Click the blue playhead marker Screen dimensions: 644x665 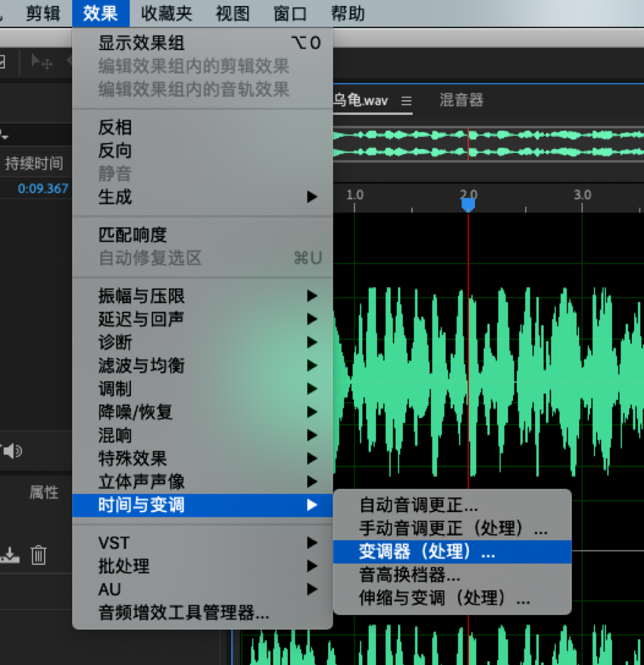pos(468,204)
